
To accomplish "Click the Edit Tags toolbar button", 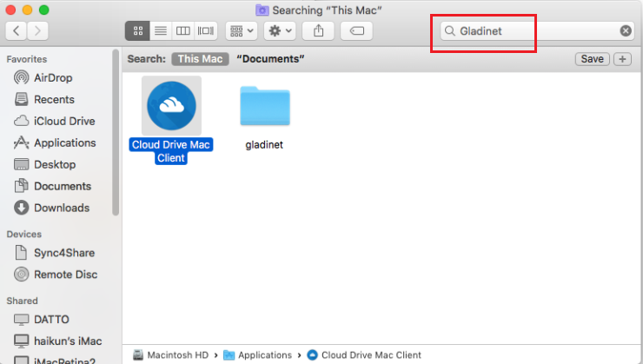I will coord(357,30).
